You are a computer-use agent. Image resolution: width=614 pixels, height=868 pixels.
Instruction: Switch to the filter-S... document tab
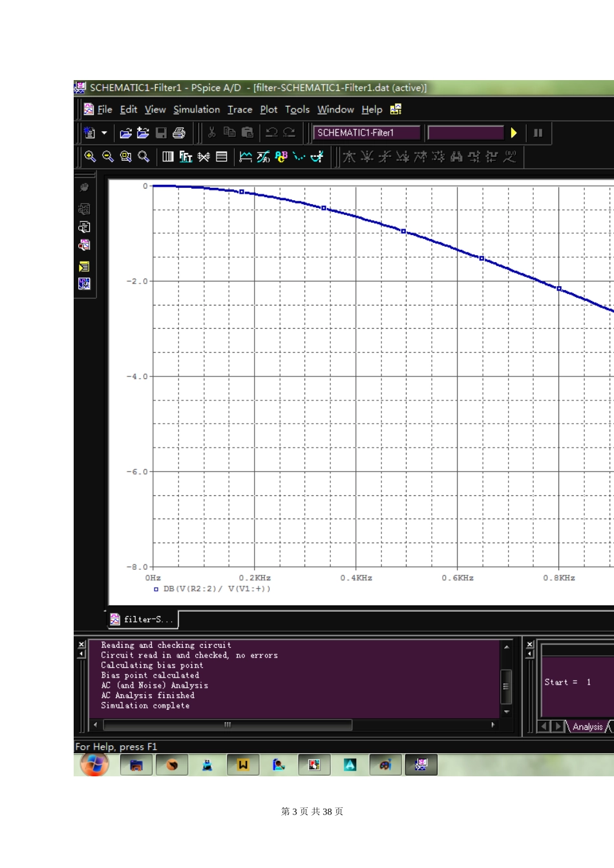(x=142, y=619)
